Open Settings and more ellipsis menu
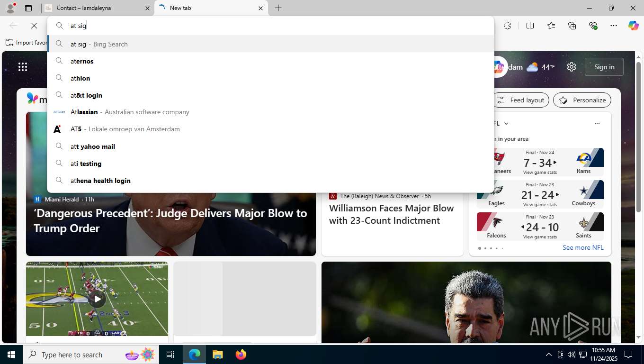 click(614, 26)
